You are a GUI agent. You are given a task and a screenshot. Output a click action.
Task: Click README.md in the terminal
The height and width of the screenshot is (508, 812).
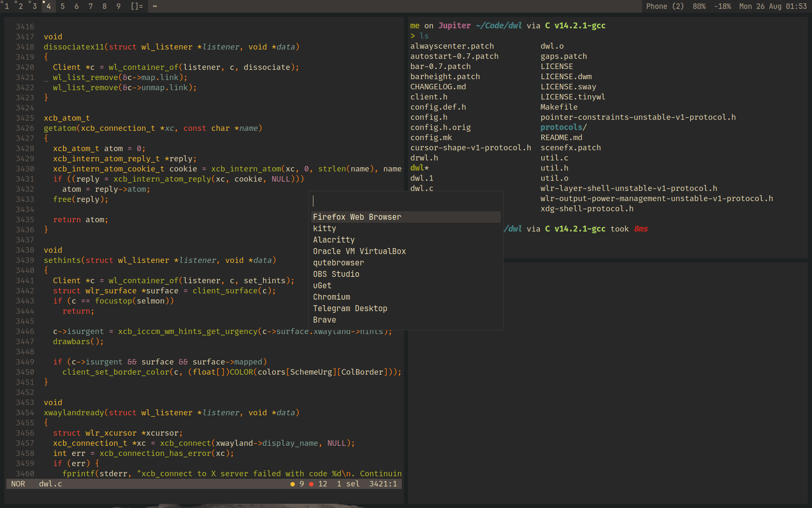tap(561, 138)
